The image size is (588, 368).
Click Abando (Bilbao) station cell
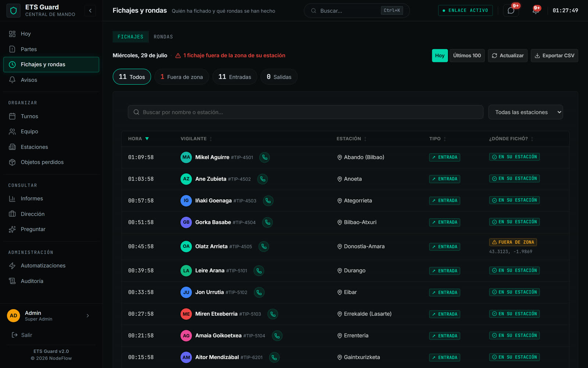tap(361, 158)
